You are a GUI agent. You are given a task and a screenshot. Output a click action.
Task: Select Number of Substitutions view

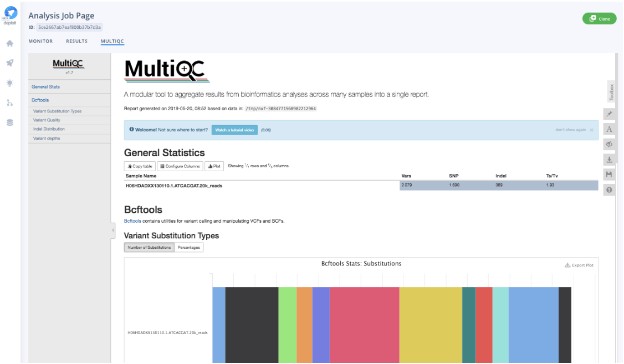coord(149,247)
